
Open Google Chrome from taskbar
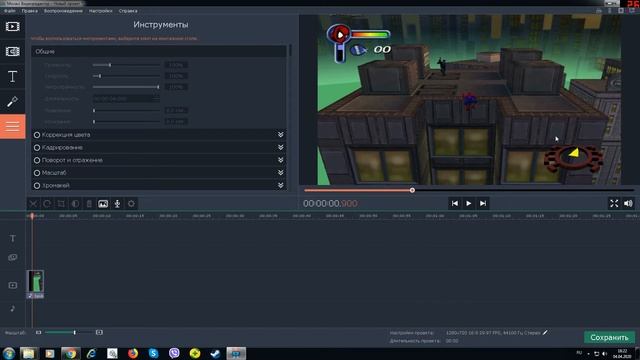[x=71, y=353]
